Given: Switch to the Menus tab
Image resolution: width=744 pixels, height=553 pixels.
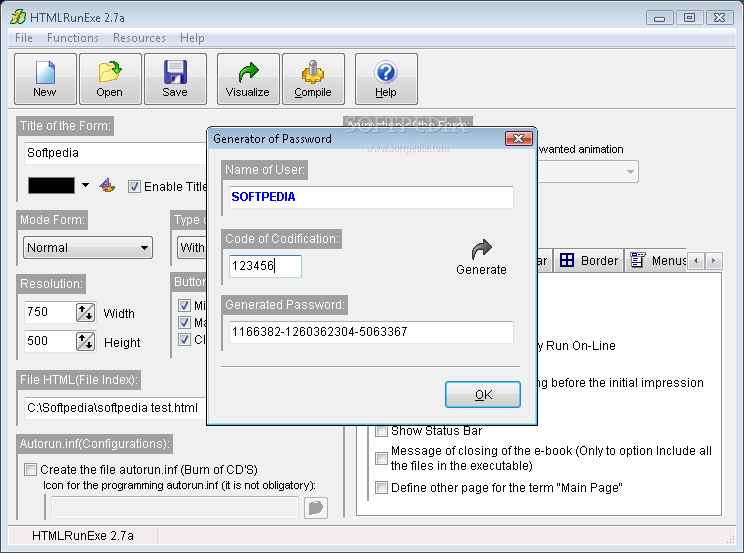Looking at the screenshot, I should pyautogui.click(x=656, y=260).
